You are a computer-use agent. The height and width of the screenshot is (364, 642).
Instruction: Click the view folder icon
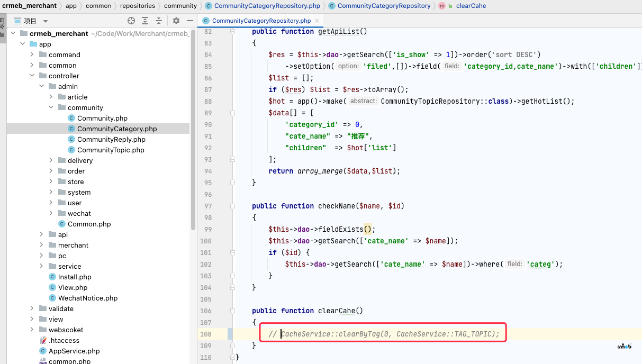pyautogui.click(x=43, y=319)
